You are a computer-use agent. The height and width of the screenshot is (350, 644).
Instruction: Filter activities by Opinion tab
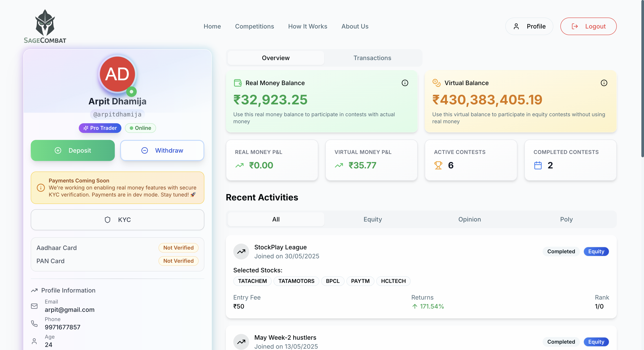click(470, 219)
